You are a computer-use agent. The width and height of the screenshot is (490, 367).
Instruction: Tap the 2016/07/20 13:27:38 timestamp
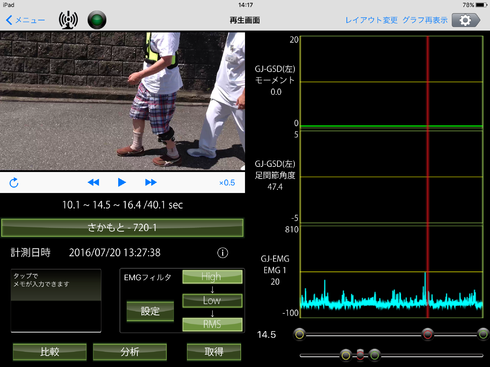point(115,253)
